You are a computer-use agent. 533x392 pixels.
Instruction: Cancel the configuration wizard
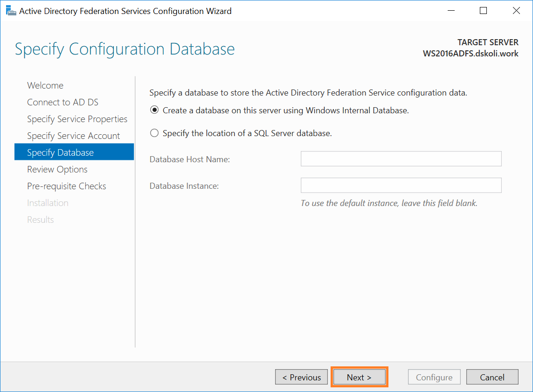tap(492, 377)
